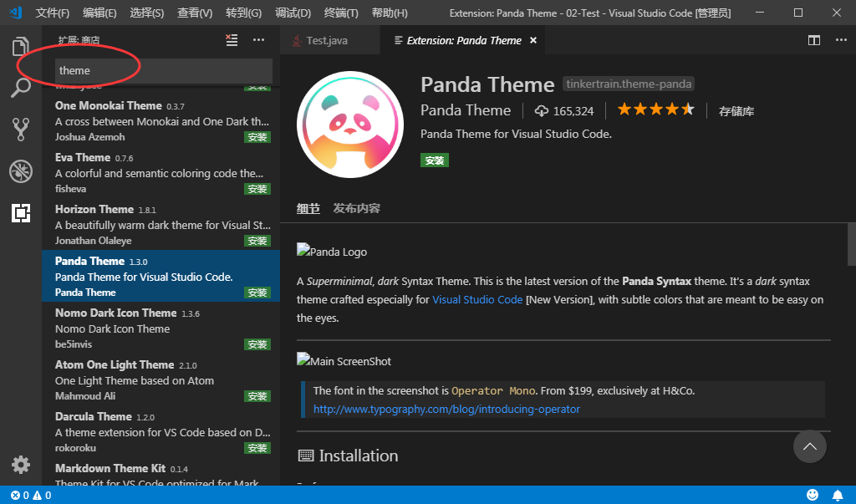Viewport: 856px width, 504px height.
Task: Open the 调试(D) menu
Action: pos(293,13)
